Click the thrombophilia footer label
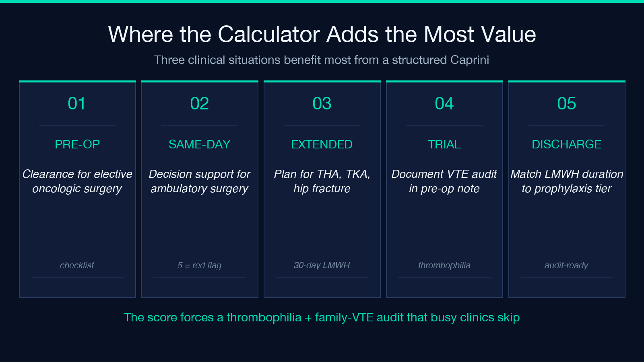This screenshot has width=644, height=362. tap(444, 265)
